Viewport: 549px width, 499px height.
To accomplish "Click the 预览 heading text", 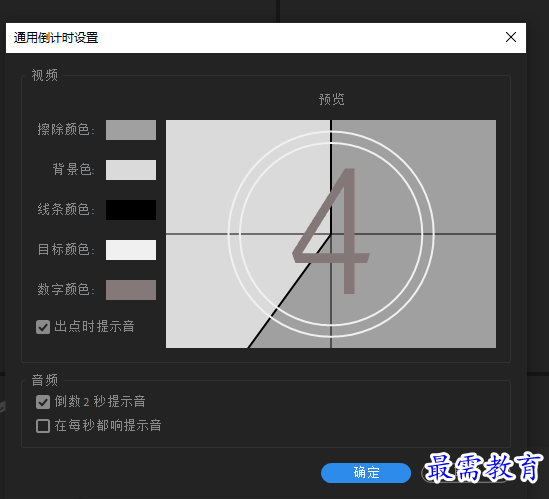I will coord(332,99).
